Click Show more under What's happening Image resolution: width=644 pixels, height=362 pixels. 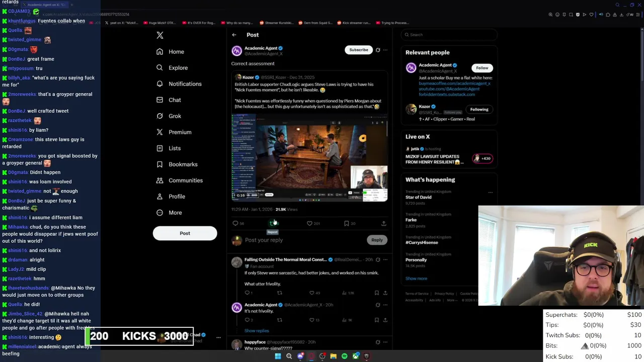tap(416, 279)
